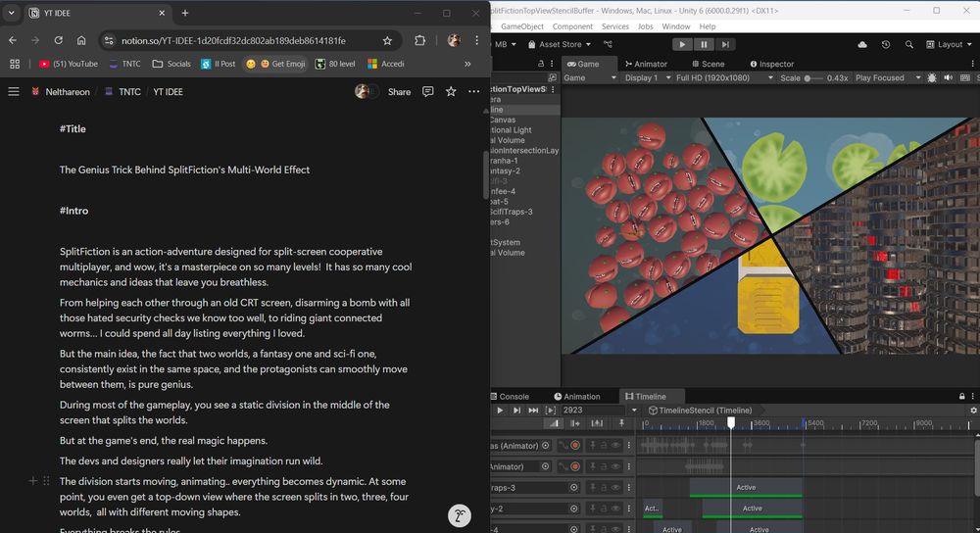Click the version control branch icon
980x533 pixels.
pyautogui.click(x=608, y=44)
